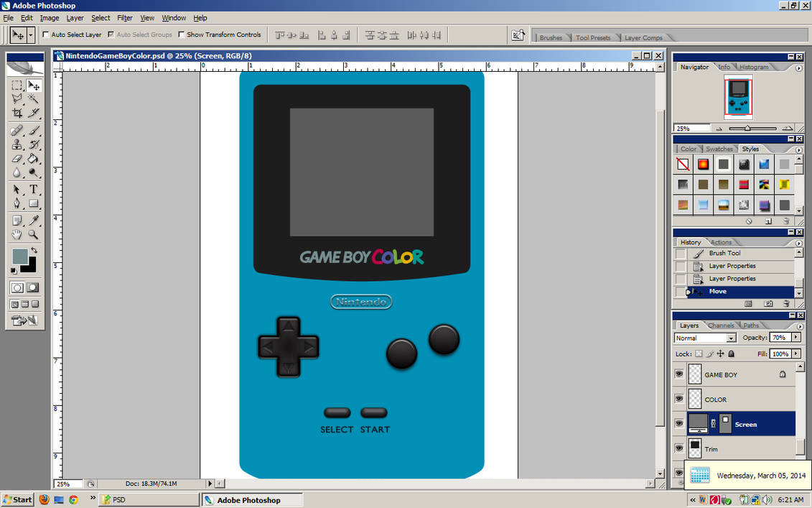Open Styles panel options menu
The width and height of the screenshot is (812, 508).
tap(799, 149)
